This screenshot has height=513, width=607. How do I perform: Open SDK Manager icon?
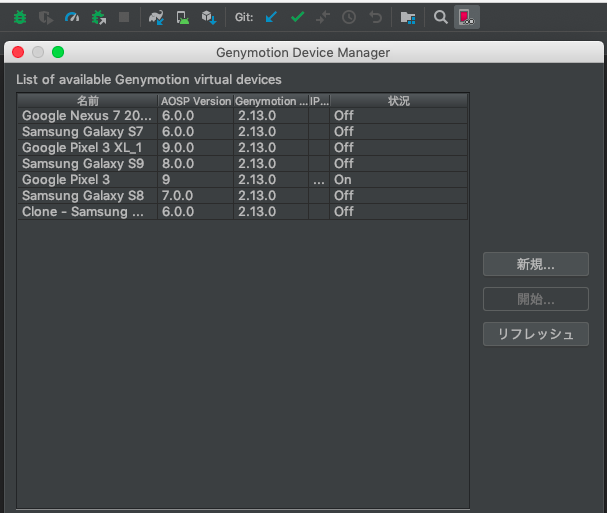(209, 17)
